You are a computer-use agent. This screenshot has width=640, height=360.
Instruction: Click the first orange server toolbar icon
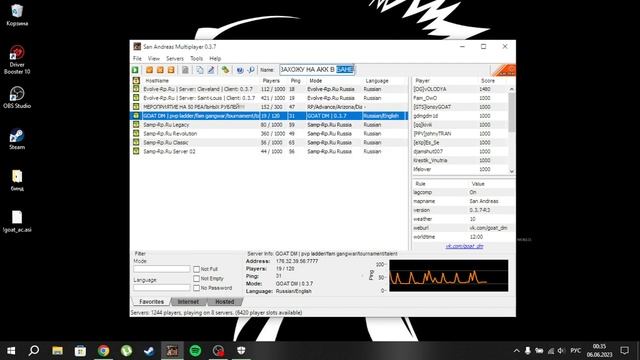(x=149, y=70)
